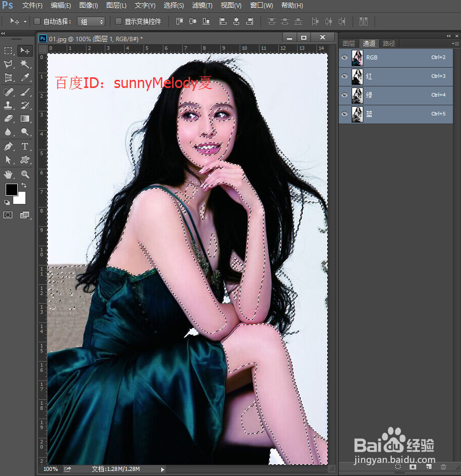The width and height of the screenshot is (461, 476).
Task: Select the 红 channel thumbnail
Action: coord(357,76)
